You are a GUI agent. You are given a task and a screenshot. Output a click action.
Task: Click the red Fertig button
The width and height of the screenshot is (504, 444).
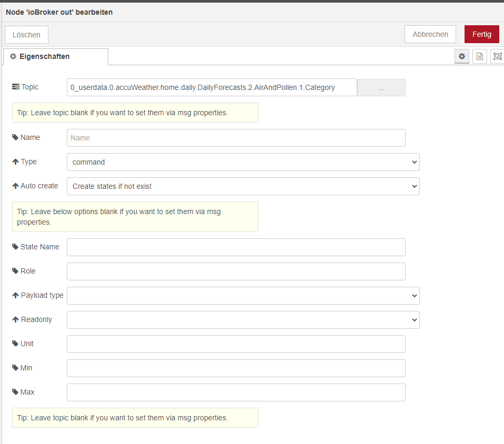point(481,34)
